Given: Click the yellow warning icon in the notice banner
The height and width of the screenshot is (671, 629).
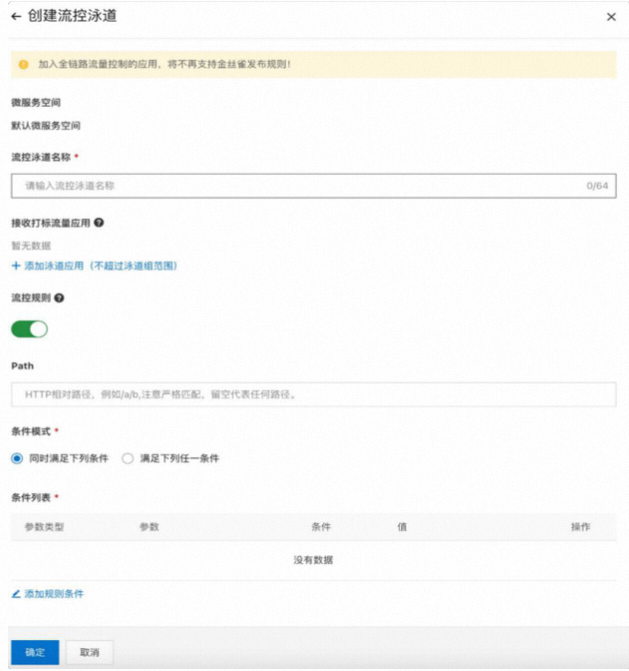Looking at the screenshot, I should 24,65.
